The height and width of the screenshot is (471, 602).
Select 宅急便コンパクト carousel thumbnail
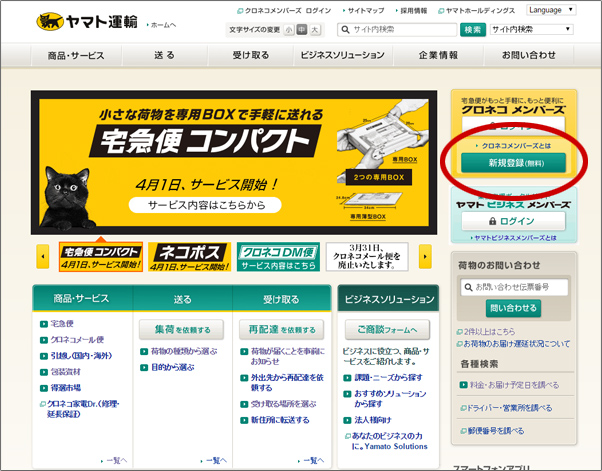coord(101,257)
